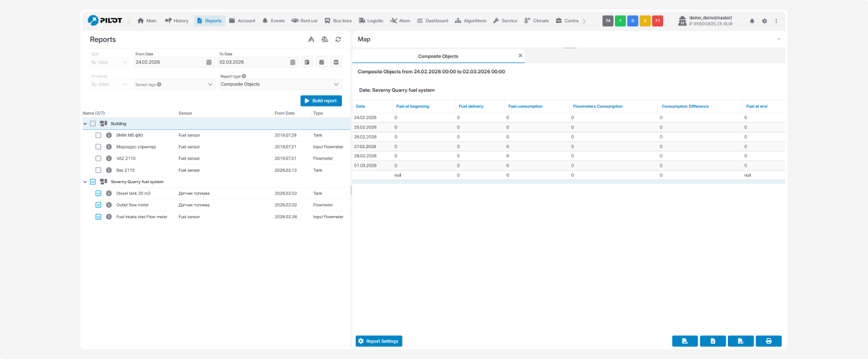Collapse the Severny Quarry fuel system group
Image resolution: width=868 pixels, height=359 pixels.
click(x=85, y=182)
